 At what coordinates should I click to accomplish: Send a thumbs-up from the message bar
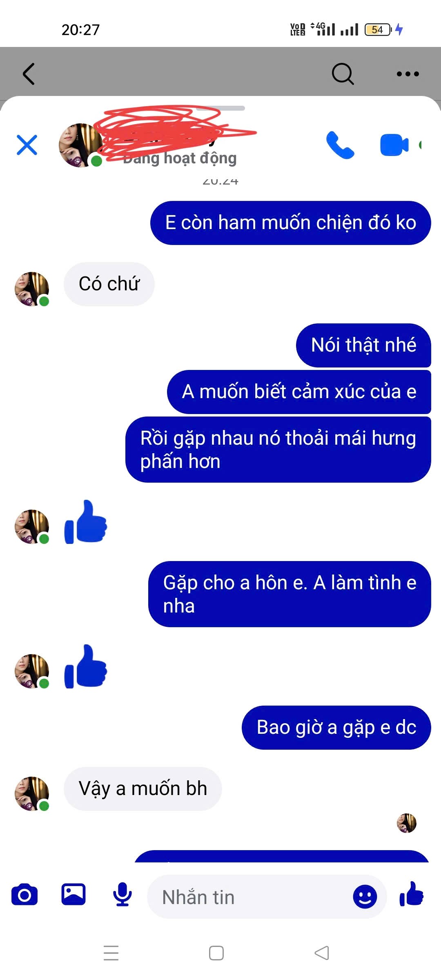click(x=412, y=894)
